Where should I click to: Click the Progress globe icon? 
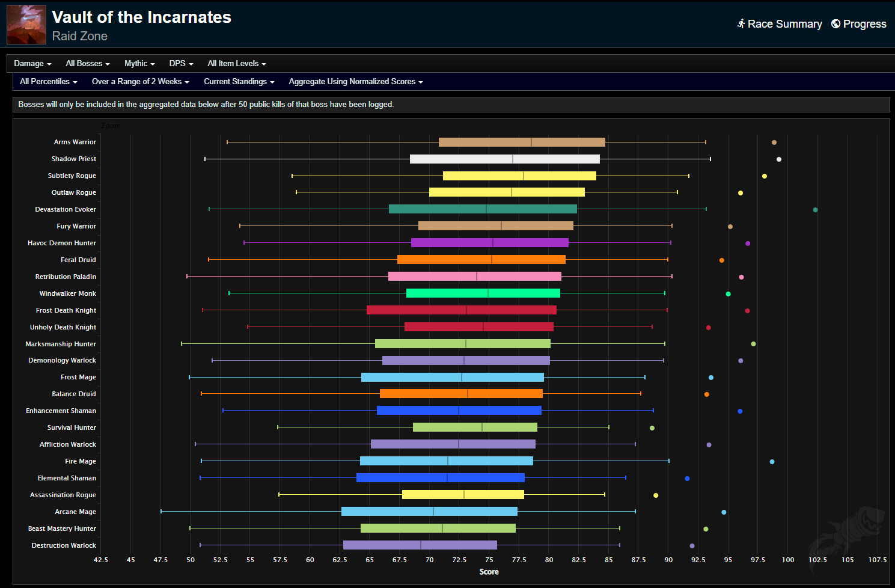835,23
